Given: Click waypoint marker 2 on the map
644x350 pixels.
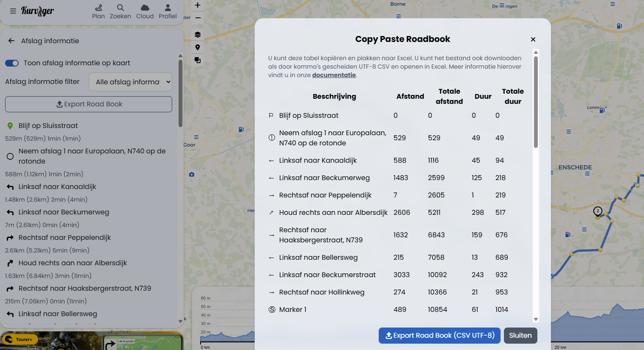Looking at the screenshot, I should pos(597,211).
